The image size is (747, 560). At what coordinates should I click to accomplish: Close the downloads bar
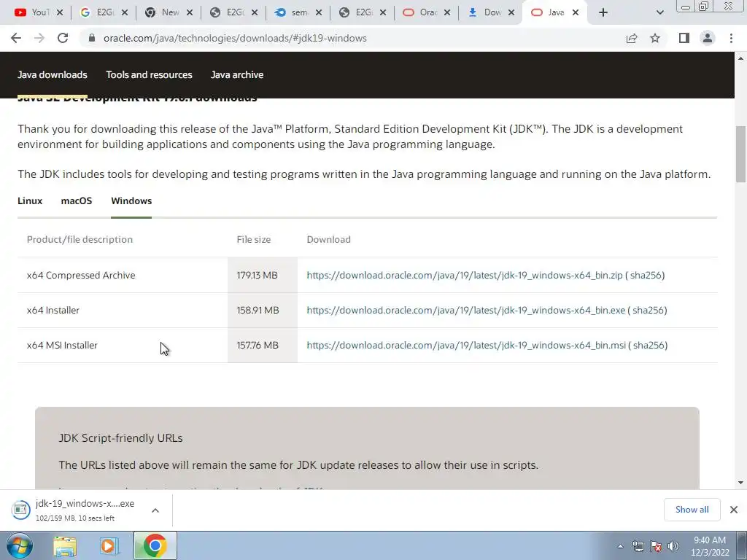coord(734,510)
